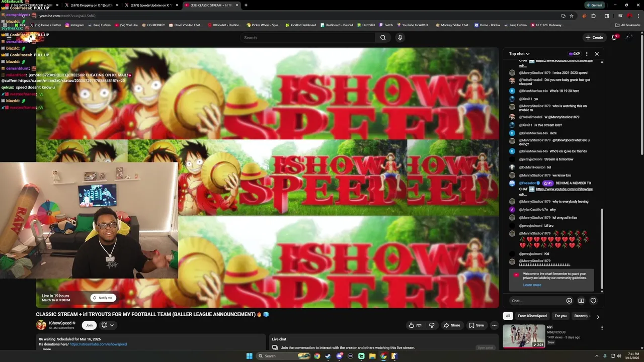This screenshot has height=362, width=644.
Task: Expand Top chat mode dropdown
Action: click(519, 54)
